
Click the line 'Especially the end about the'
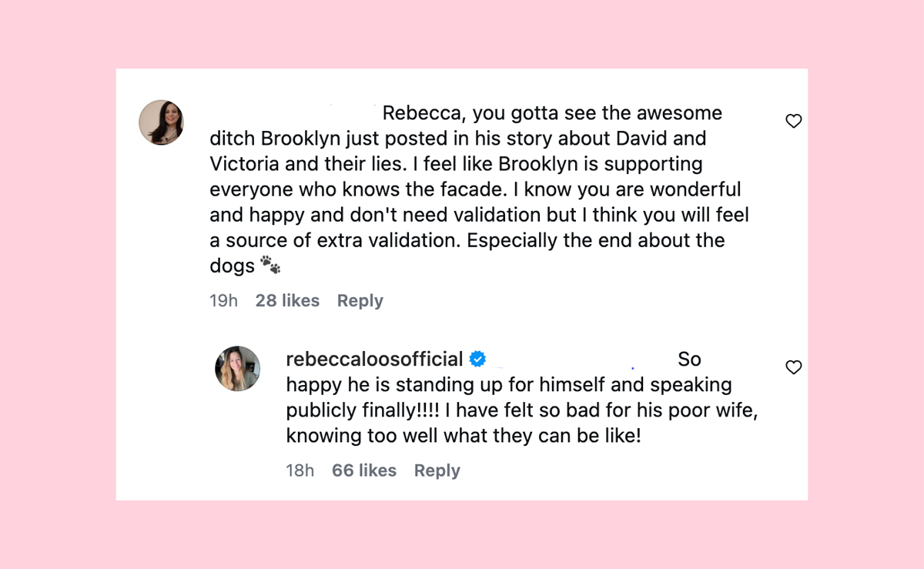coord(597,240)
